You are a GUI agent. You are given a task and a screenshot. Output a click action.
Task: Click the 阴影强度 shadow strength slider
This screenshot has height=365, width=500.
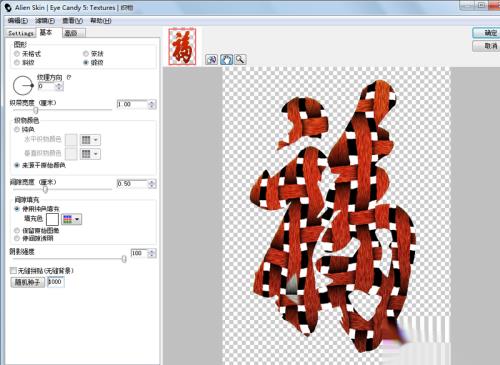pos(124,259)
